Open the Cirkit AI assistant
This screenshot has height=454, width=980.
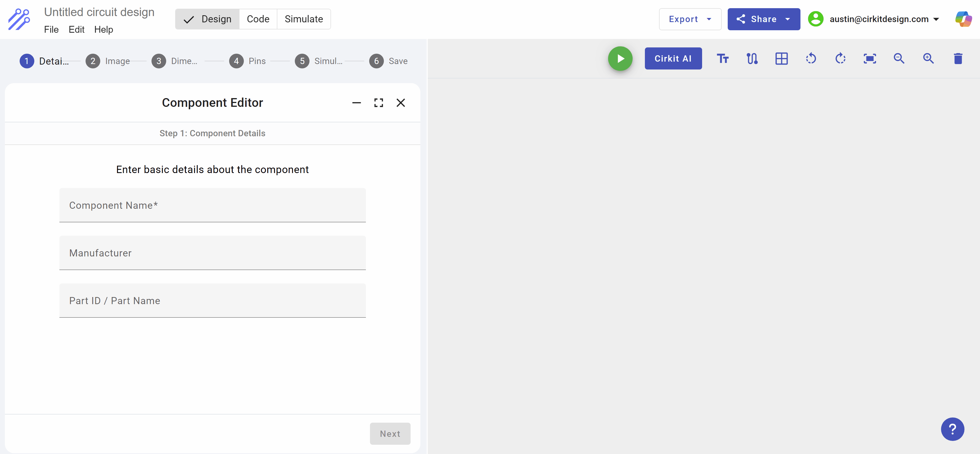673,59
